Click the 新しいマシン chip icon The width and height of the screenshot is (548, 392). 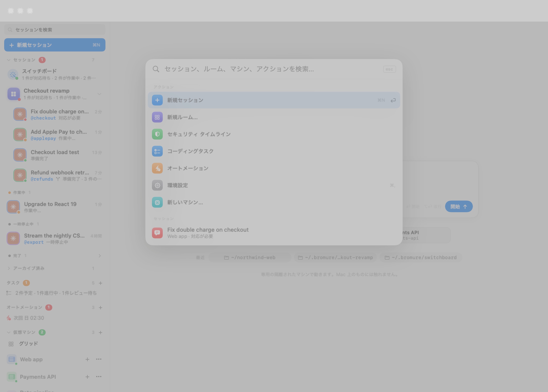(157, 202)
